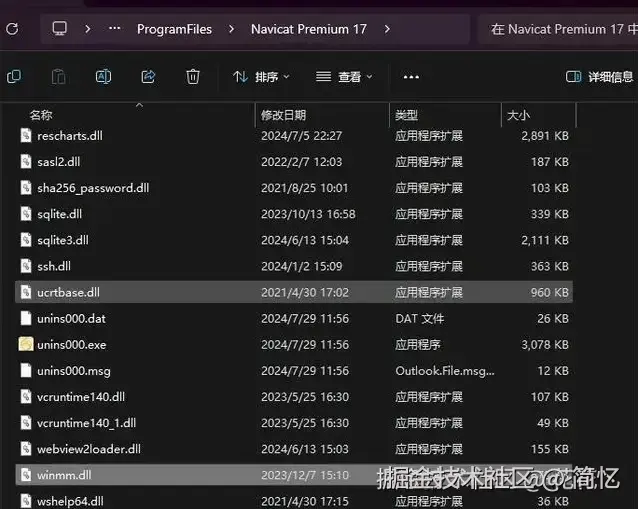Select the sha256_password.dll file name

(x=93, y=188)
